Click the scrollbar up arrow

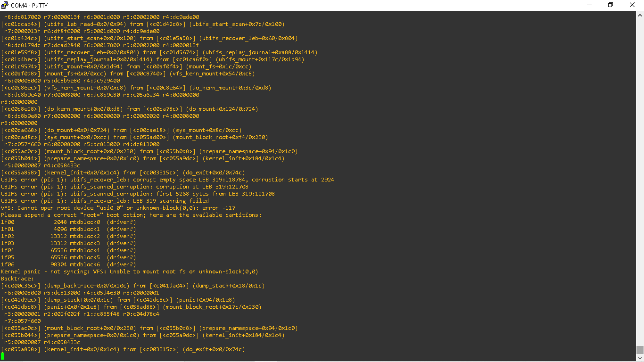point(640,15)
